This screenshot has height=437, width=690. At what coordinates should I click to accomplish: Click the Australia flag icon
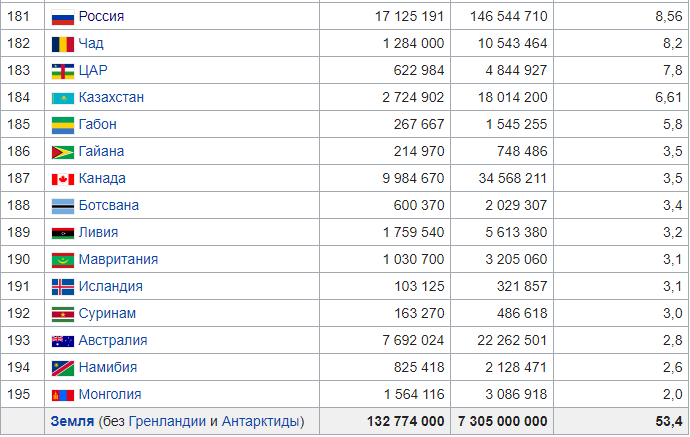coord(62,341)
